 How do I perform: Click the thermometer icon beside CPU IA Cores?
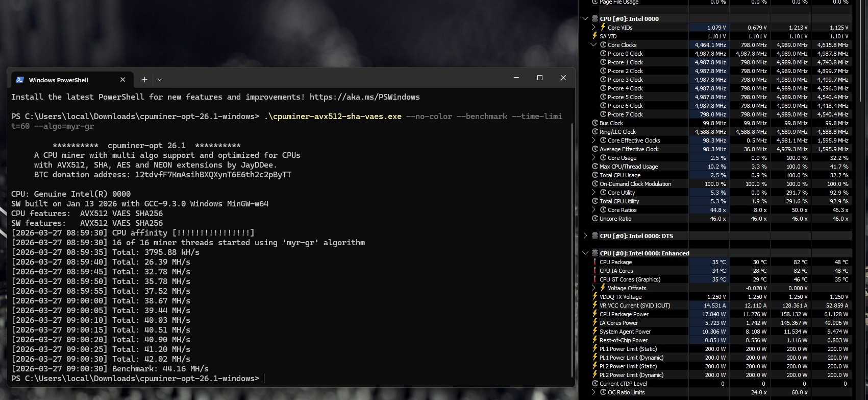point(594,271)
